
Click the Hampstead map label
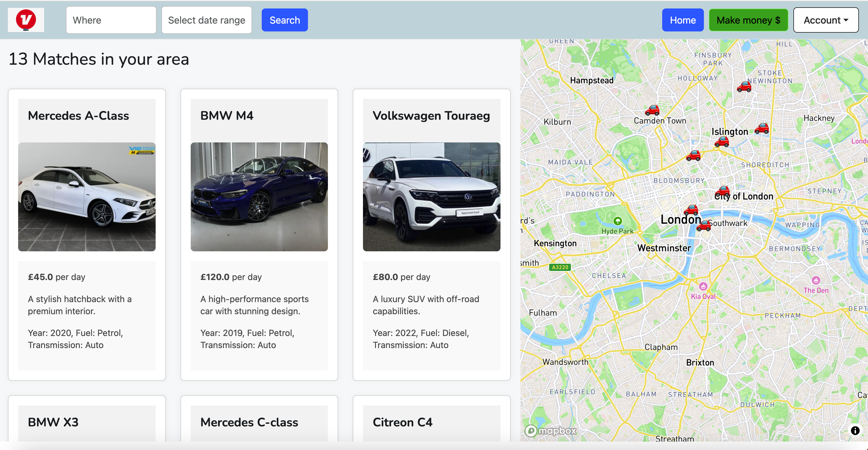coord(592,80)
